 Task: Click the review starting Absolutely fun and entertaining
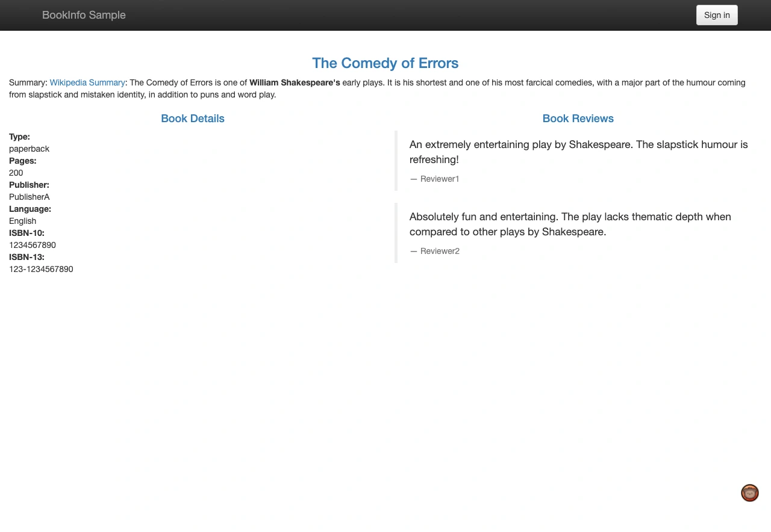point(570,224)
